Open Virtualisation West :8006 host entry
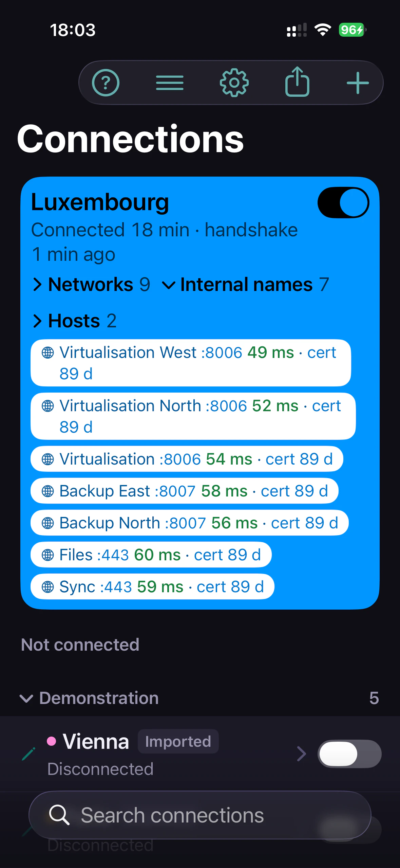This screenshot has height=868, width=400. coord(191,363)
